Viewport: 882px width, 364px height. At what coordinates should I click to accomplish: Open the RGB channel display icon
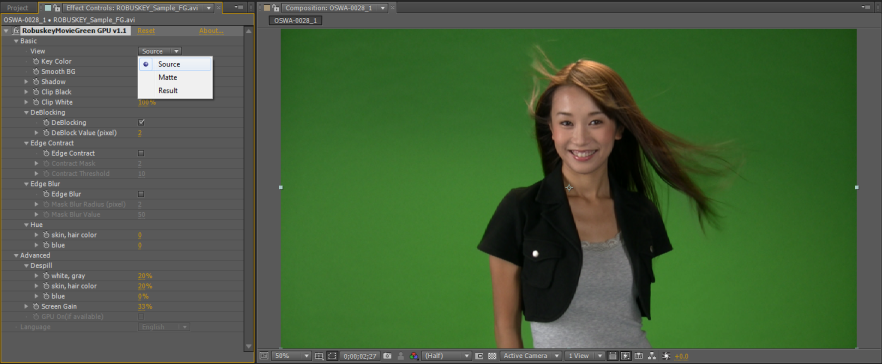pyautogui.click(x=413, y=356)
